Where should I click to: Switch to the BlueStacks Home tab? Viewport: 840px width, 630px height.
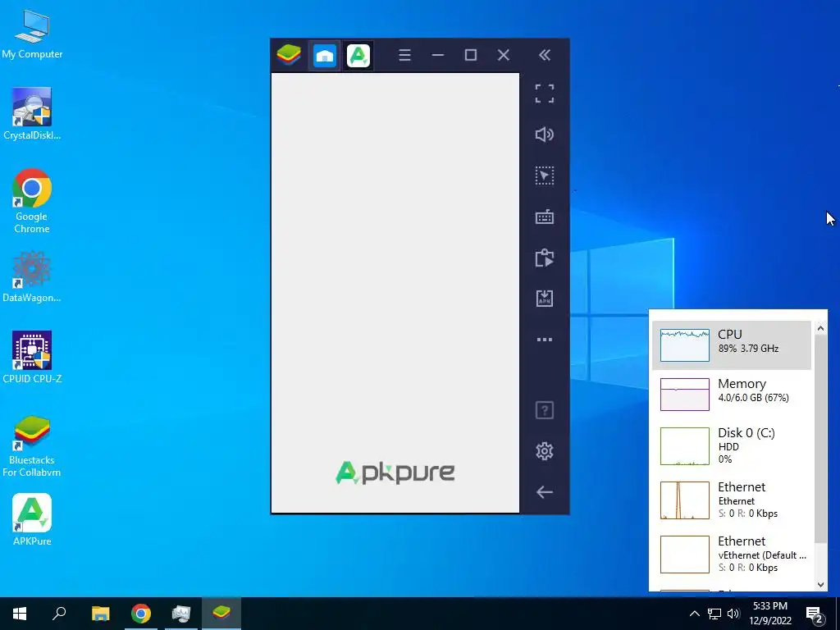click(325, 55)
